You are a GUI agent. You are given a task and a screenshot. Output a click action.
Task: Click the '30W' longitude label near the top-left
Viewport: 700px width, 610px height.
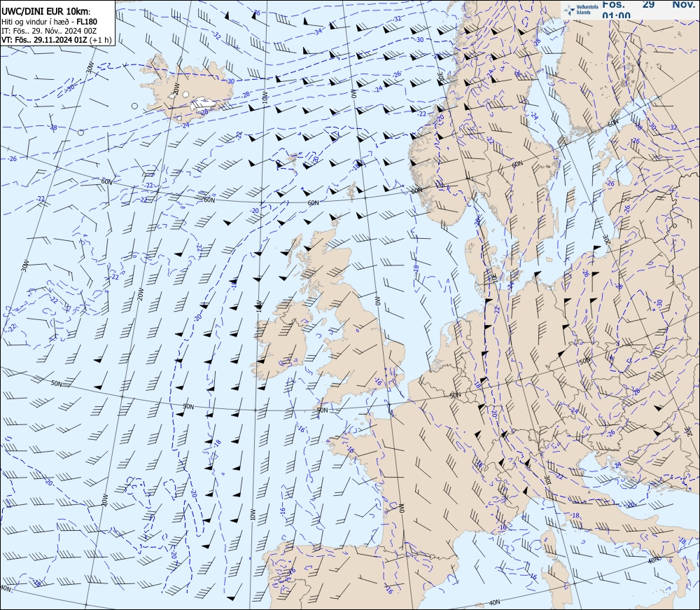point(90,67)
